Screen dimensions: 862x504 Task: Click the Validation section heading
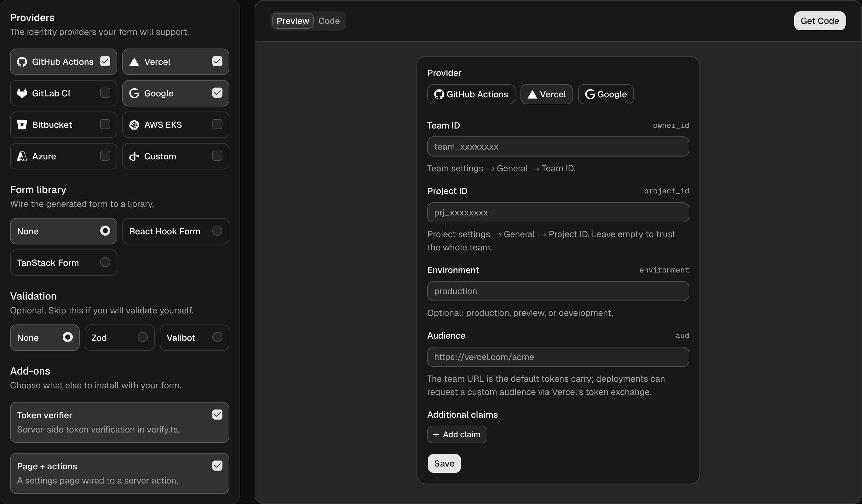click(33, 296)
